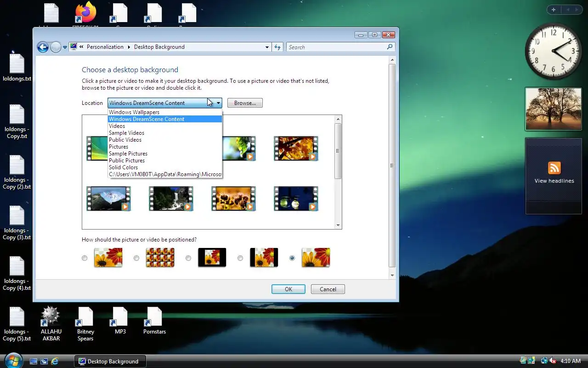588x368 pixels.
Task: Choose the C:\Users\VM0B0T AppData path entry
Action: [165, 174]
